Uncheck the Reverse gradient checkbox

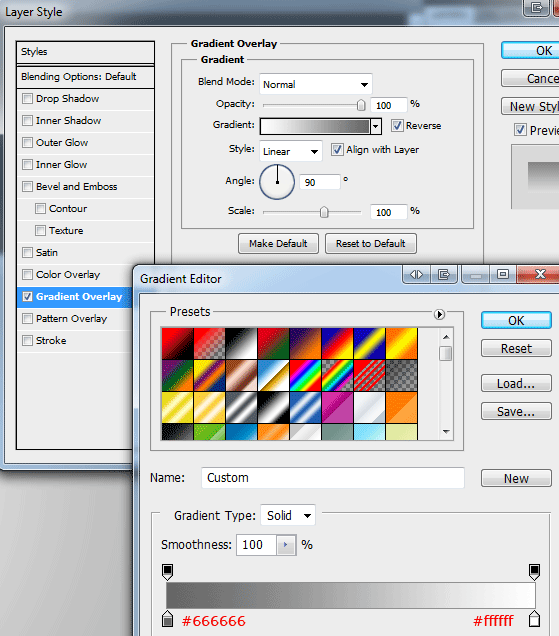pos(397,125)
